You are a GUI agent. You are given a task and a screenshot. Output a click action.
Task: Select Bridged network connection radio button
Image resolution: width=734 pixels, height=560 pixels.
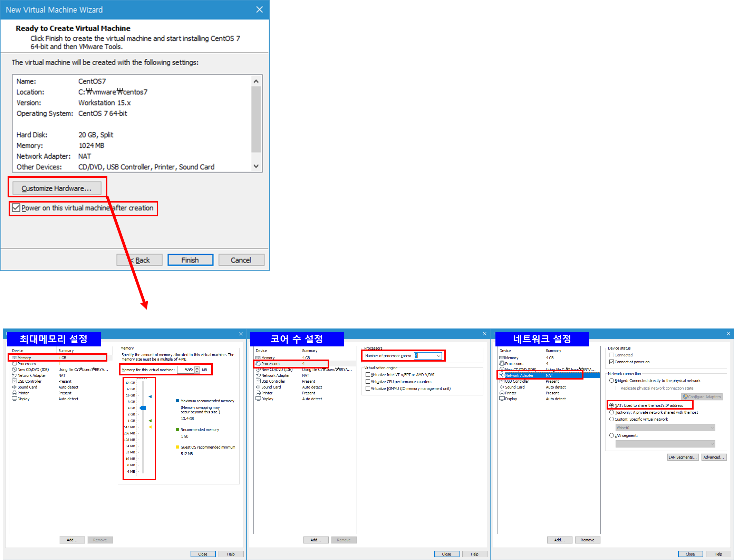coord(612,381)
